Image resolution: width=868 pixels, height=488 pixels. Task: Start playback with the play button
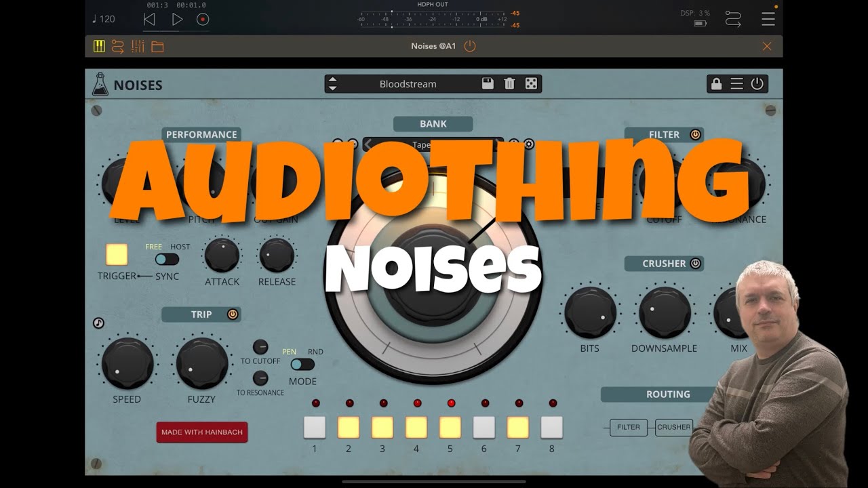point(177,20)
